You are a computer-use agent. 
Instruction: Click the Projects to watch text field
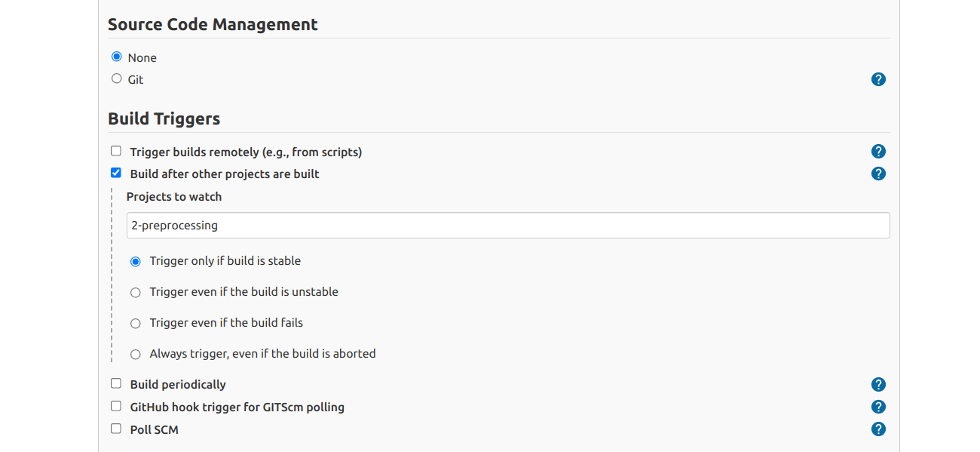pyautogui.click(x=508, y=226)
